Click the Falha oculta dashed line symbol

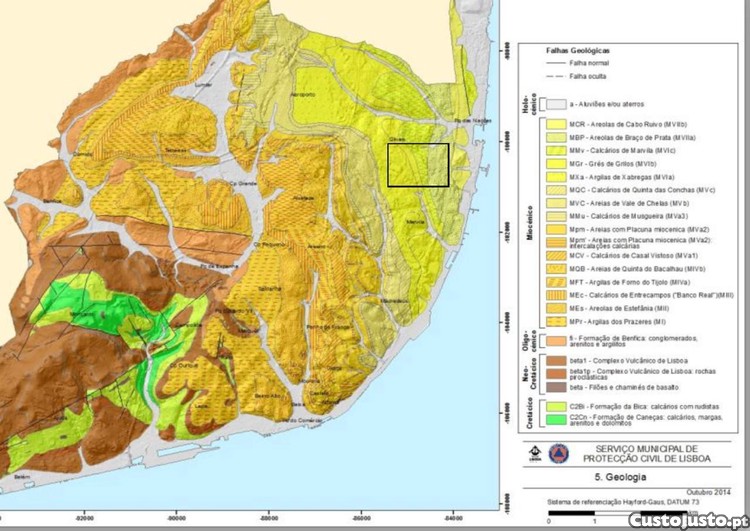click(555, 75)
